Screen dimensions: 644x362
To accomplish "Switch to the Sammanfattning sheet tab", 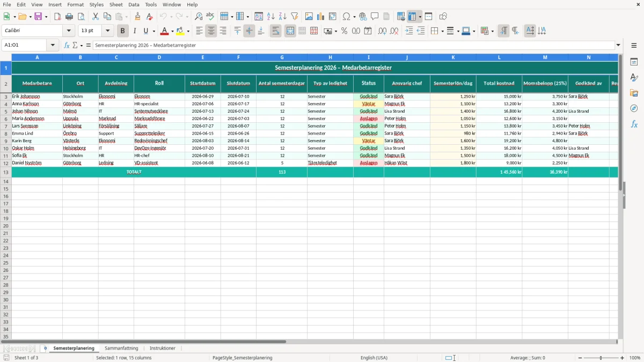I will [121, 349].
